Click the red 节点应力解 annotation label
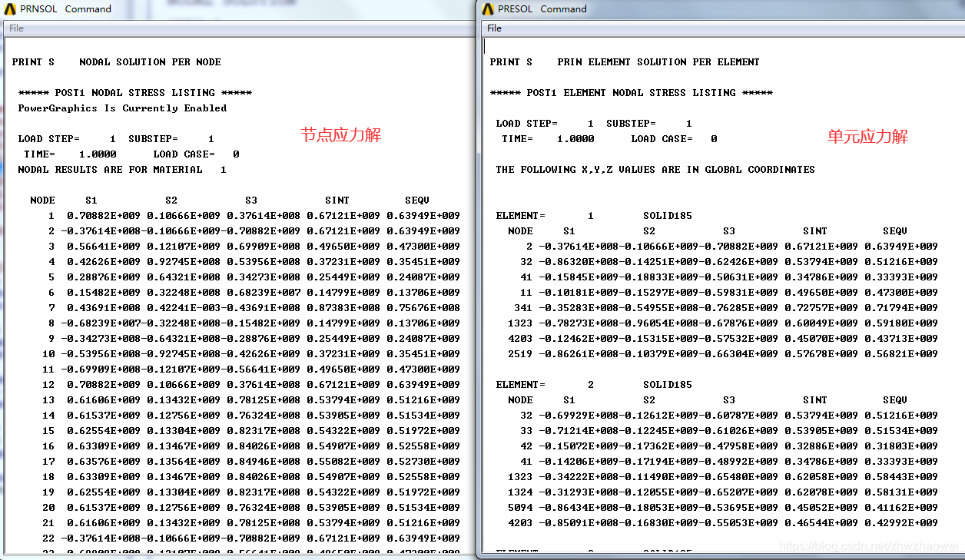The height and width of the screenshot is (560, 965). [x=340, y=136]
